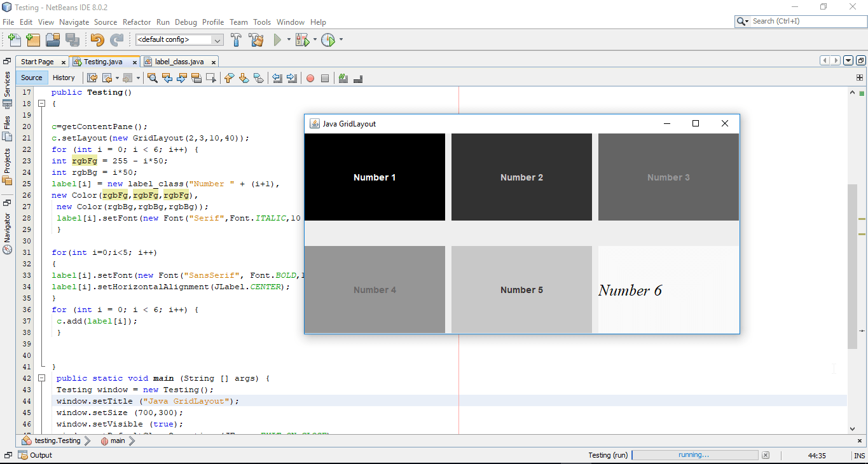Switch editor to the History view

pyautogui.click(x=64, y=78)
